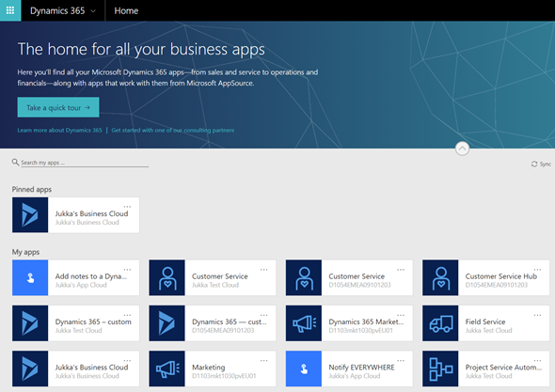The width and height of the screenshot is (555, 392).
Task: Open pinned Jukka's Business Cloud app icon
Action: click(30, 215)
